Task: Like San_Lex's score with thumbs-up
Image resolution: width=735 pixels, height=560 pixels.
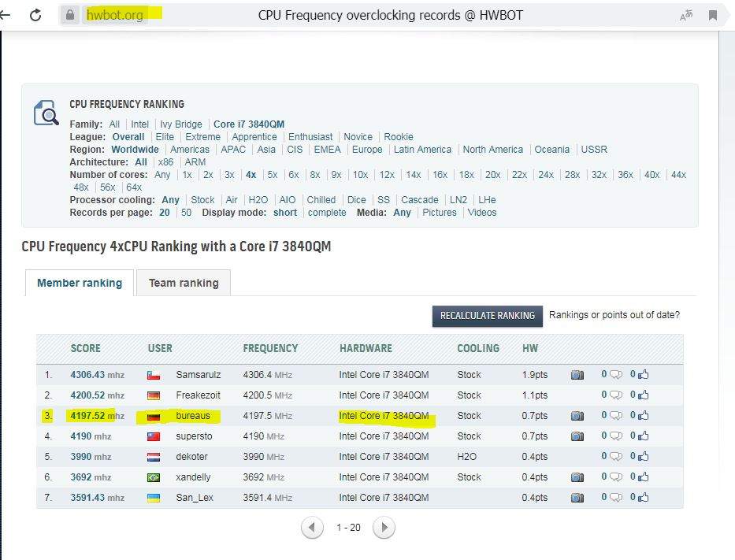Action: [643, 497]
